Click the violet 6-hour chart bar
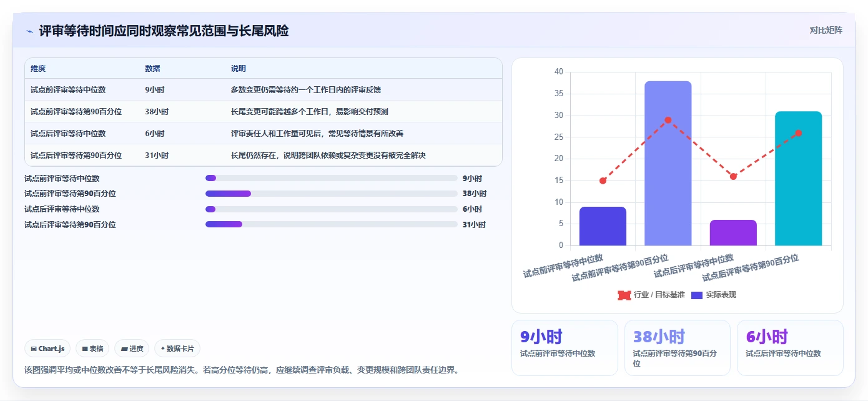Screen dimensions: 868x401 (733, 233)
